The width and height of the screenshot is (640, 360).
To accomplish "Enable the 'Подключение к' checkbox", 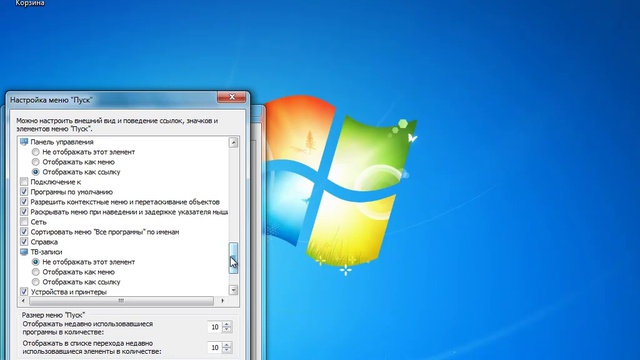I will [24, 182].
